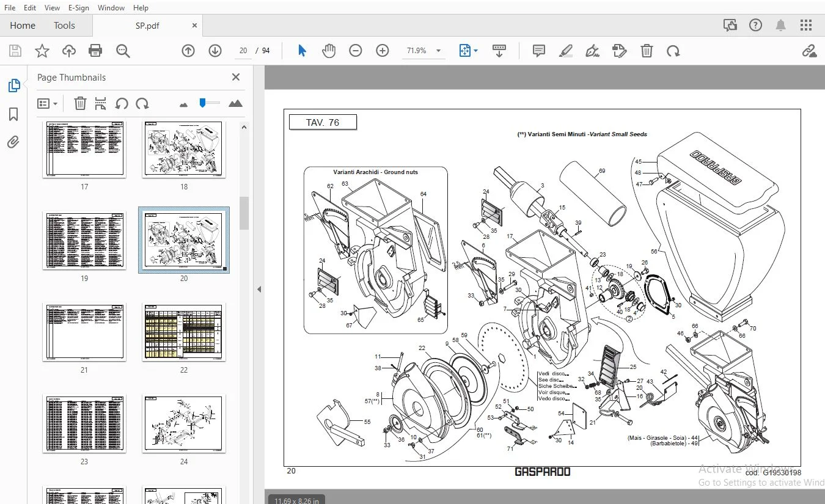
Task: Adjust the thumbnail size slider
Action: click(202, 103)
